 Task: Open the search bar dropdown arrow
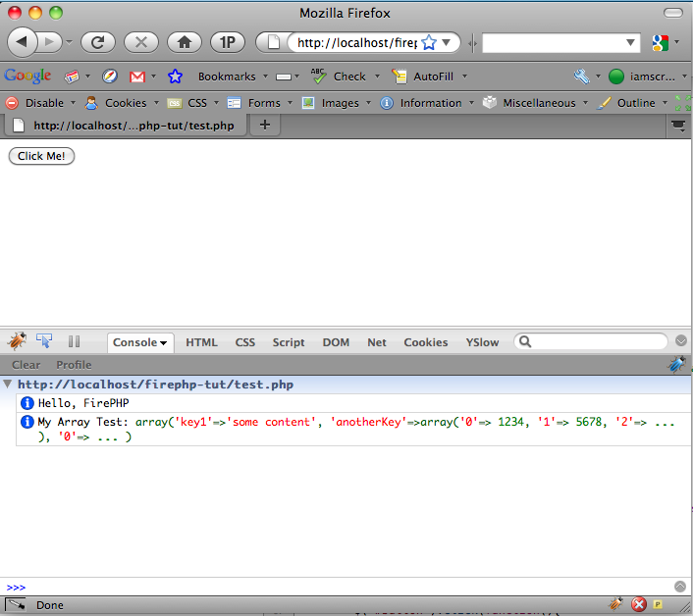pyautogui.click(x=631, y=43)
